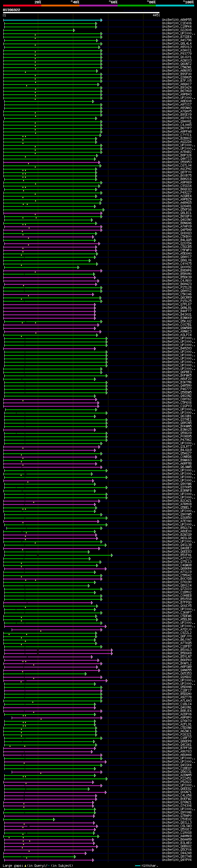Select hit label UniRef100_A7QYJ0
This screenshot has width=197, height=868.
click(177, 629)
